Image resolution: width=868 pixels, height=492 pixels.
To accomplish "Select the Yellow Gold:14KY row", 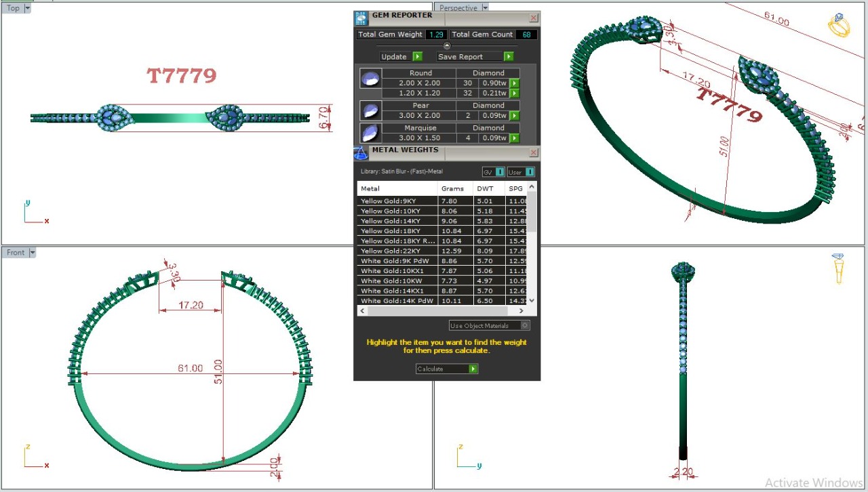I will (397, 221).
